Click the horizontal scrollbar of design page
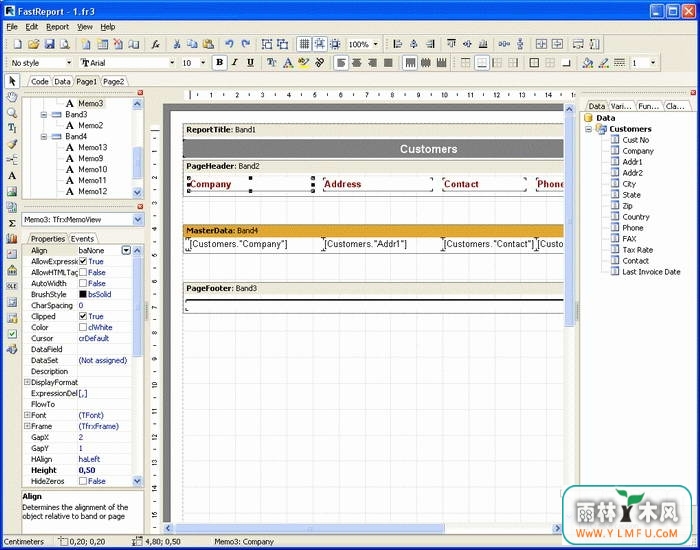Screen dimensions: 700x550 310,529
